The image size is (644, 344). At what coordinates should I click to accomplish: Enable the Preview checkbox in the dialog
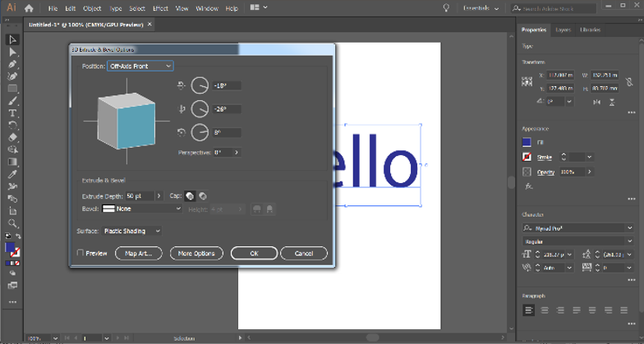coord(80,253)
